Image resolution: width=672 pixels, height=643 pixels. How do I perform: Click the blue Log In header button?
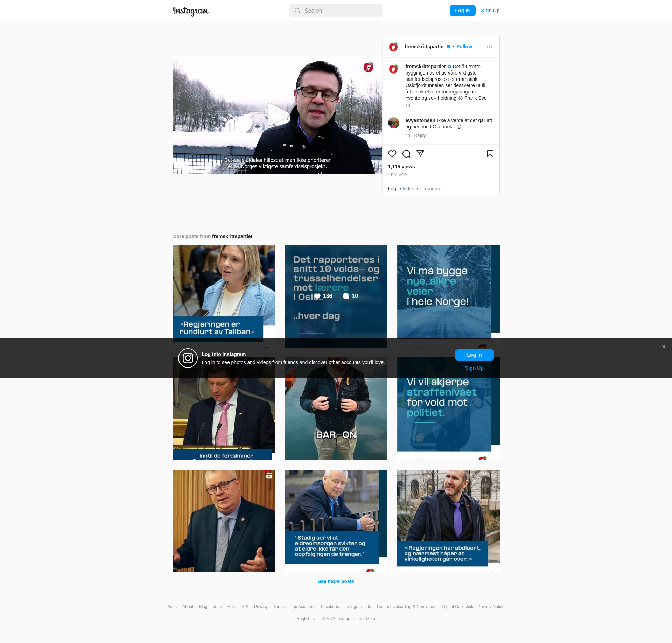(x=462, y=11)
